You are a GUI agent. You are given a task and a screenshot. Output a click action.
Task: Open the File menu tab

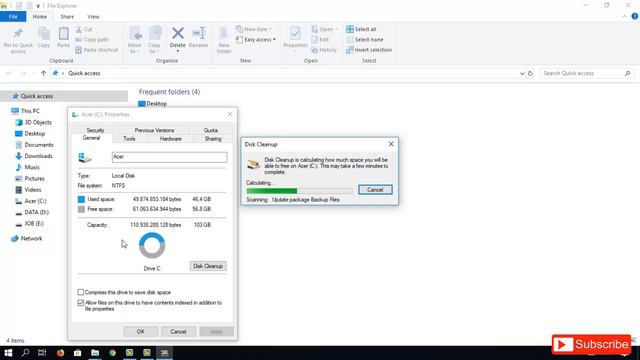pos(13,17)
